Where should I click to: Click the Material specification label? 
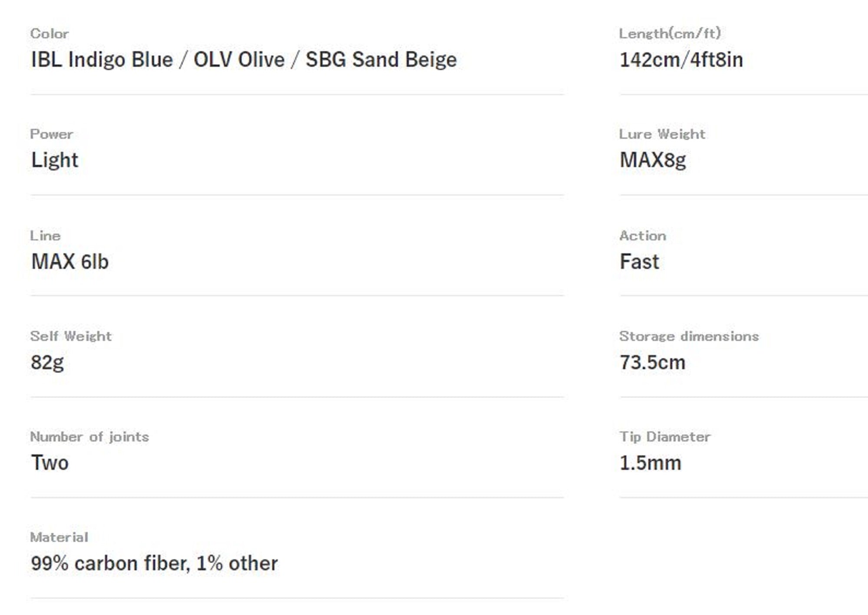tap(59, 537)
